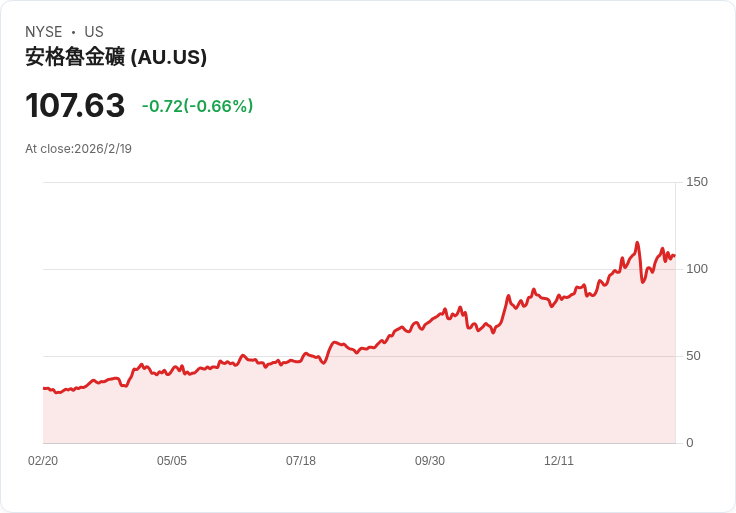Click the 107.63 closing price
The height and width of the screenshot is (513, 736).
pos(75,106)
